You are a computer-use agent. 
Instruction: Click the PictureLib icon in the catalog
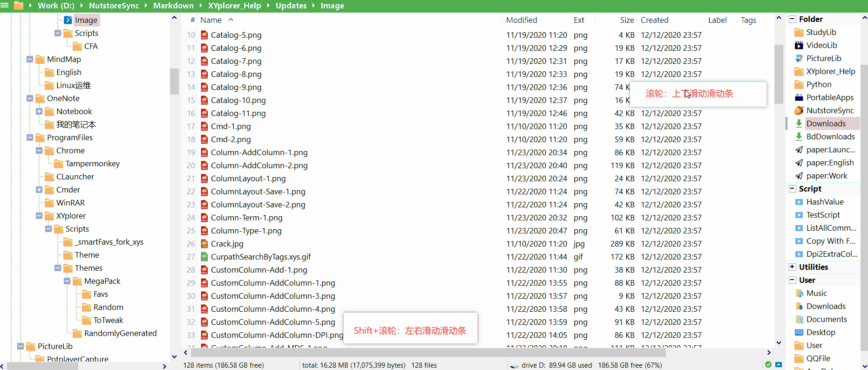tap(799, 58)
